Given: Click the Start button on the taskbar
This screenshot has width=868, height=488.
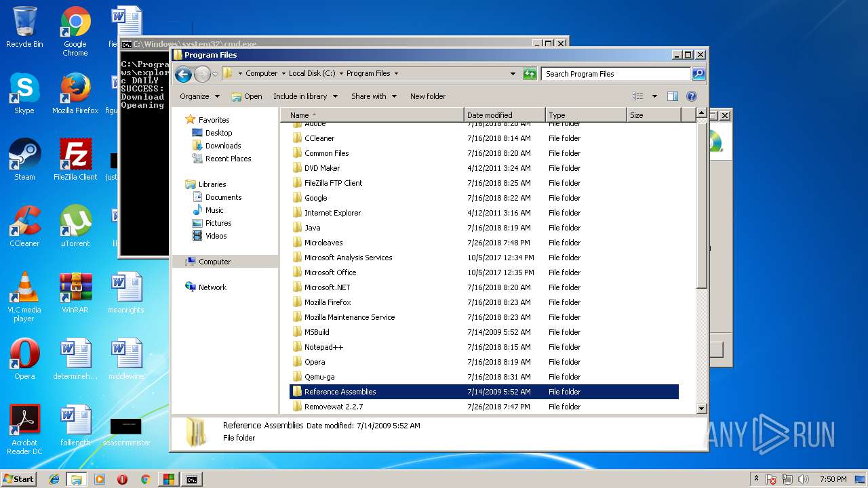Looking at the screenshot, I should tap(18, 479).
